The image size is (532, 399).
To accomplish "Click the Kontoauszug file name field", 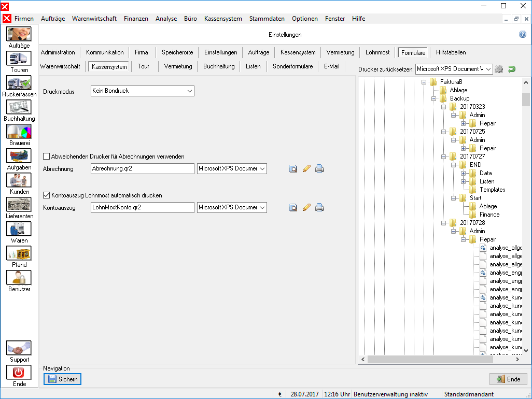I will (x=143, y=207).
